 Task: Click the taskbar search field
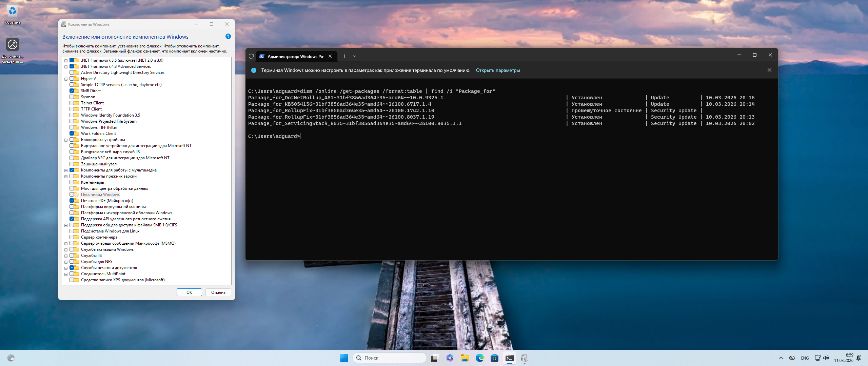pos(390,358)
